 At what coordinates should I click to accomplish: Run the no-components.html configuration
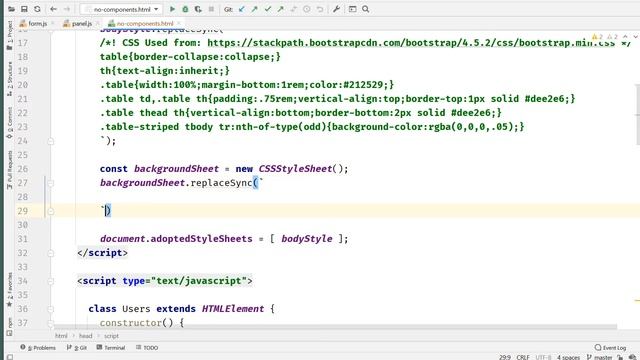pos(172,9)
